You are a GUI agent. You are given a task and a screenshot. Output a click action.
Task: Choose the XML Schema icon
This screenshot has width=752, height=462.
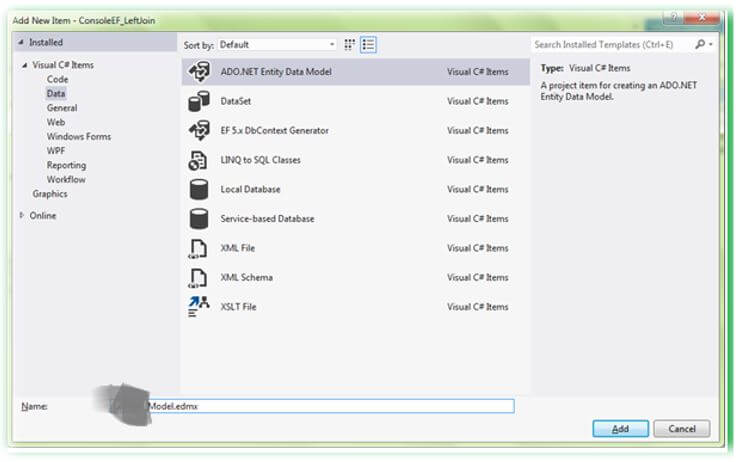click(x=197, y=278)
